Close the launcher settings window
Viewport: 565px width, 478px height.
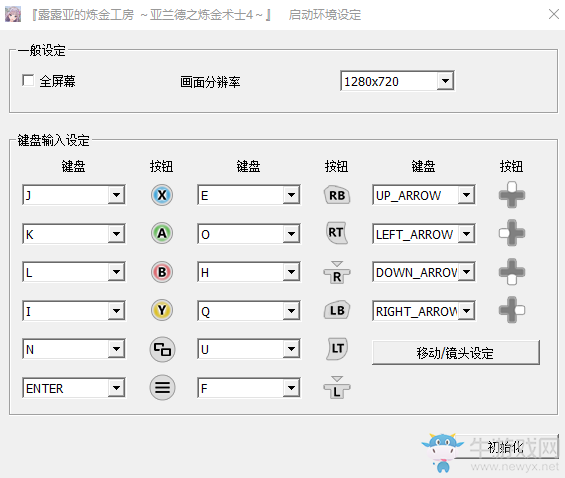click(x=554, y=14)
